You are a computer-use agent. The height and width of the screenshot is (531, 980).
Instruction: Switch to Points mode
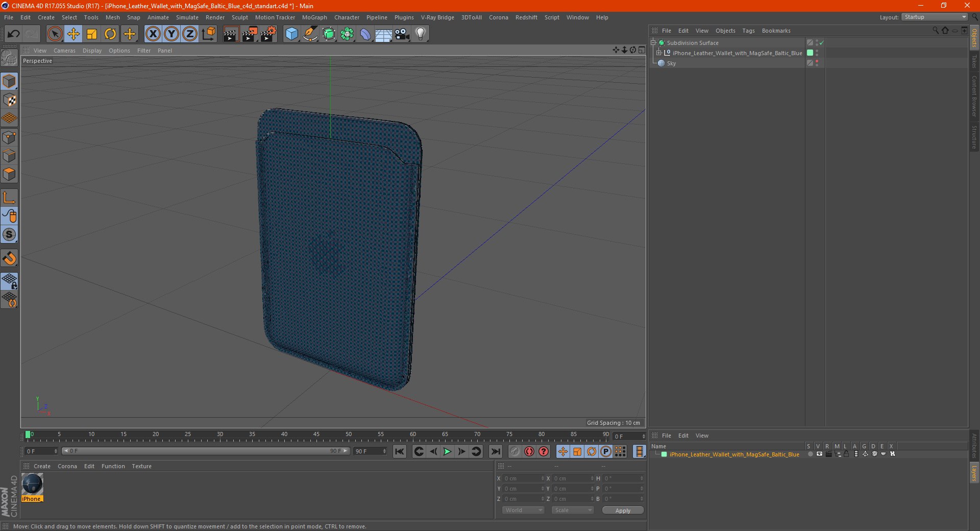coord(10,137)
